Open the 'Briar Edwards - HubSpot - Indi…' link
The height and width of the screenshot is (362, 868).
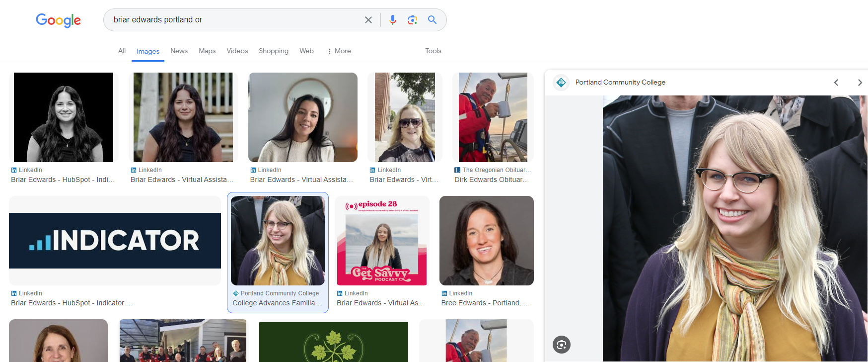point(63,180)
